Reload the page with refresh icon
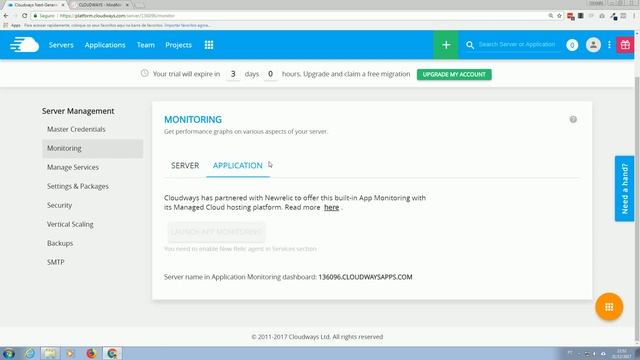 point(24,16)
